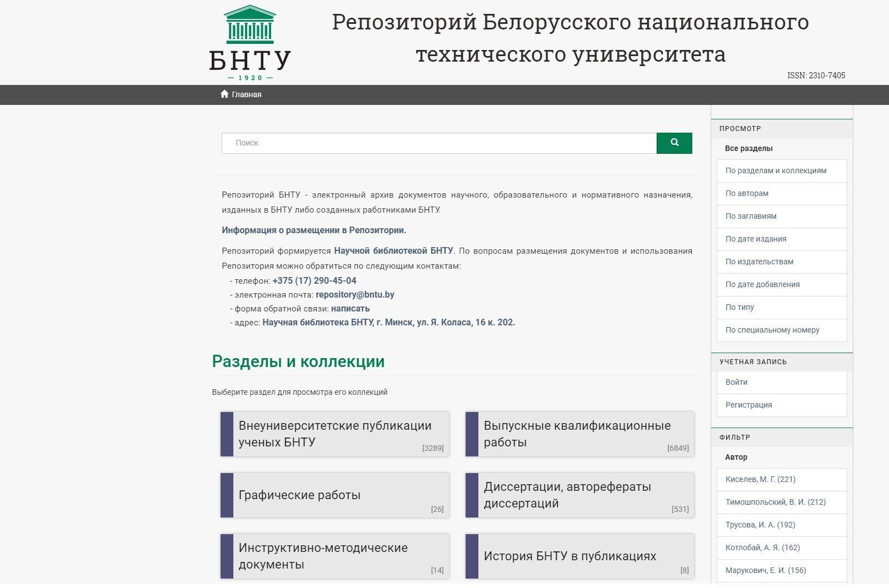Filter by author Киселев, М. Г. (221)
The image size is (889, 588).
coord(782,479)
